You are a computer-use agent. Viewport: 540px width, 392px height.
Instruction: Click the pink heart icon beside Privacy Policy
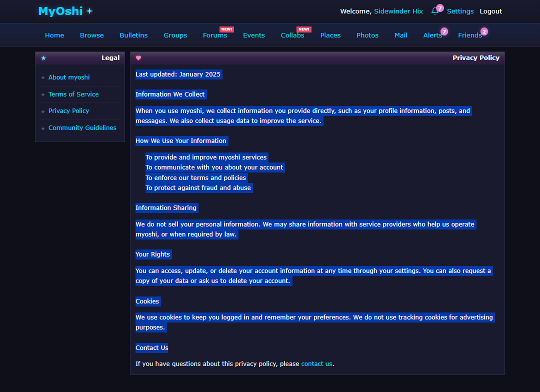click(x=138, y=58)
